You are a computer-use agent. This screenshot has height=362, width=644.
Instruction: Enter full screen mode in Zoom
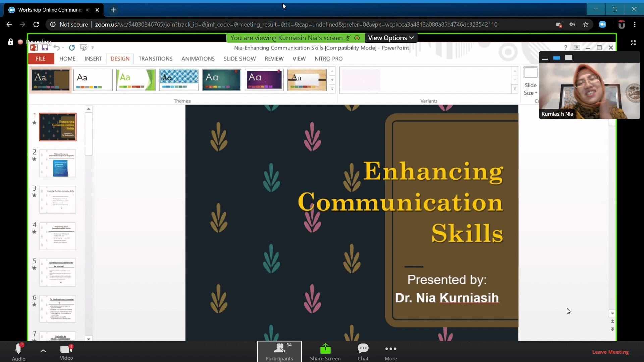(x=633, y=43)
